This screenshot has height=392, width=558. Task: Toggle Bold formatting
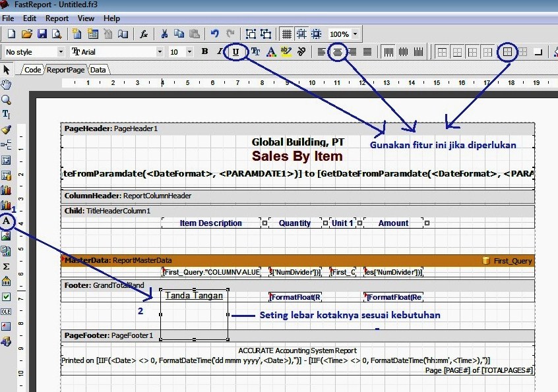tap(204, 51)
